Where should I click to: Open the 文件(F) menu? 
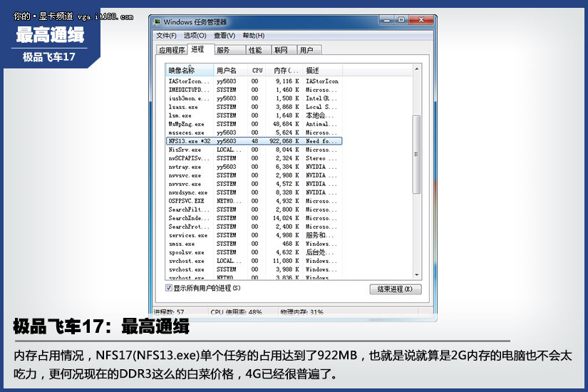coord(166,36)
